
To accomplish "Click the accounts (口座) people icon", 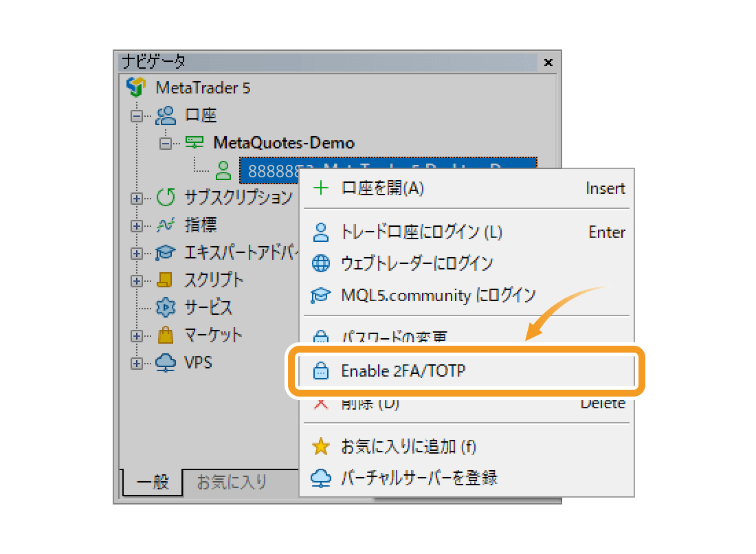I will click(166, 115).
